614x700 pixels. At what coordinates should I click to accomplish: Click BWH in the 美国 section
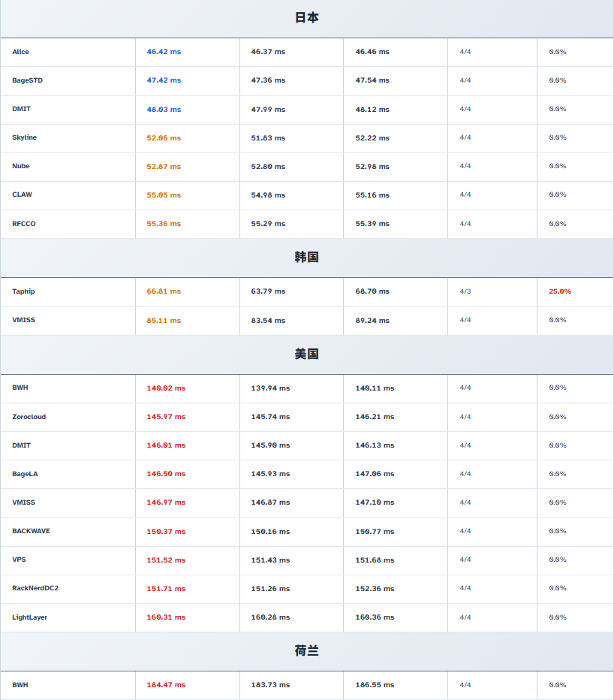(20, 388)
